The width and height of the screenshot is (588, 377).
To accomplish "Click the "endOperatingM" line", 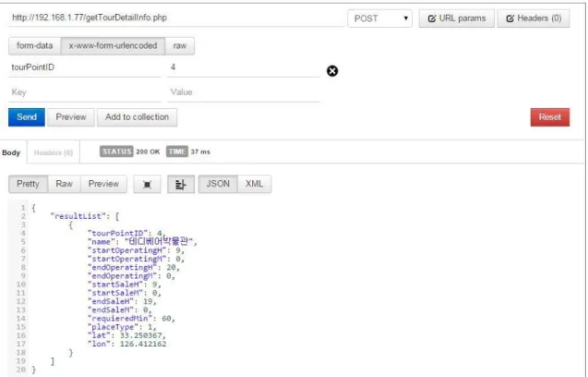I will point(131,276).
